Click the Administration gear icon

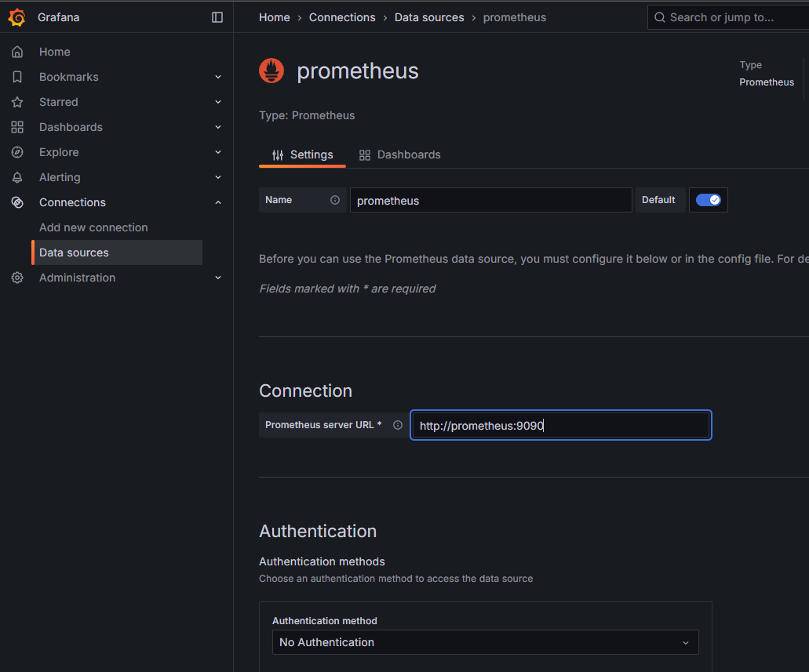[x=17, y=278]
